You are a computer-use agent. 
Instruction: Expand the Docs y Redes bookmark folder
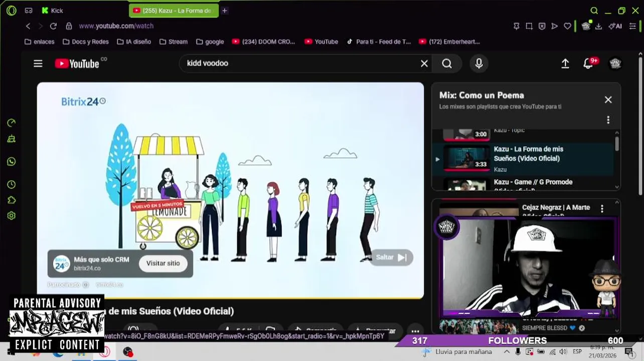click(x=85, y=42)
